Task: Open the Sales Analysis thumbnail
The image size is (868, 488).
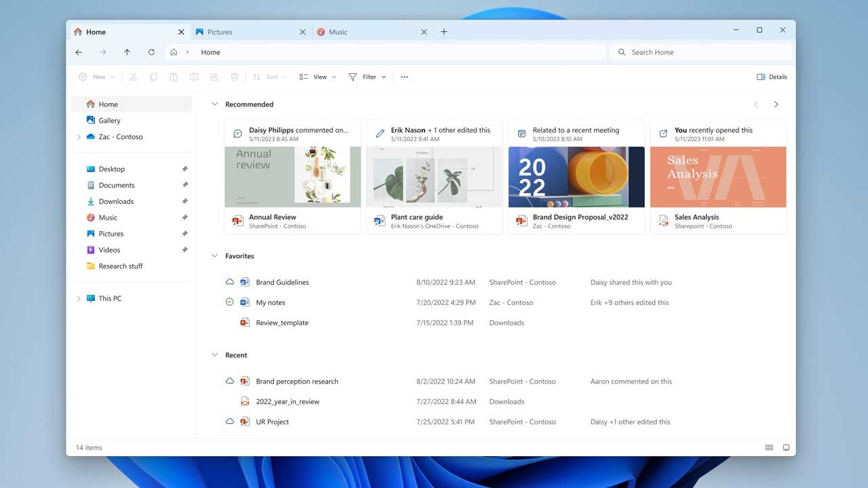Action: pos(717,176)
